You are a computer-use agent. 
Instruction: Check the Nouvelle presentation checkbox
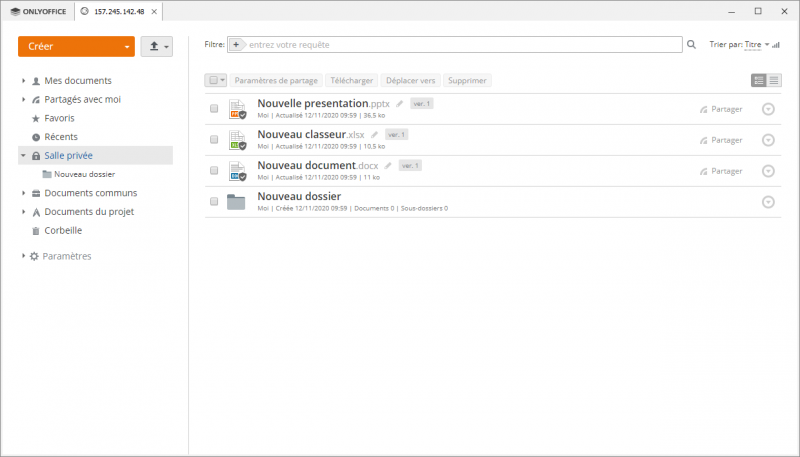[214, 109]
